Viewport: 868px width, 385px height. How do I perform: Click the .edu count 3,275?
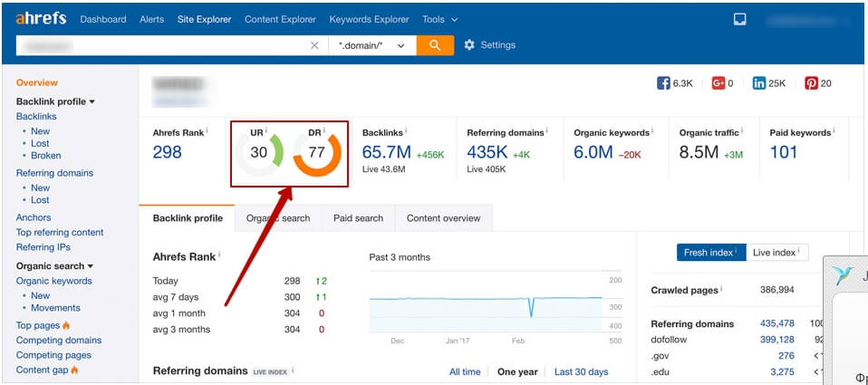(x=782, y=371)
